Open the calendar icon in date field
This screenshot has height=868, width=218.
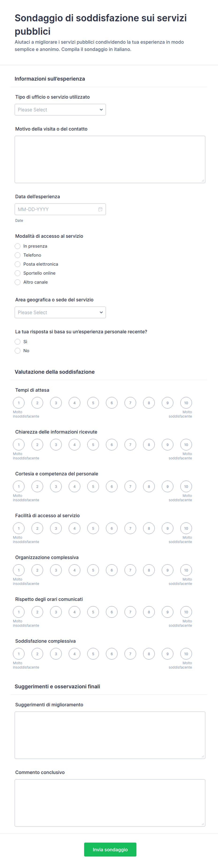[x=100, y=209]
